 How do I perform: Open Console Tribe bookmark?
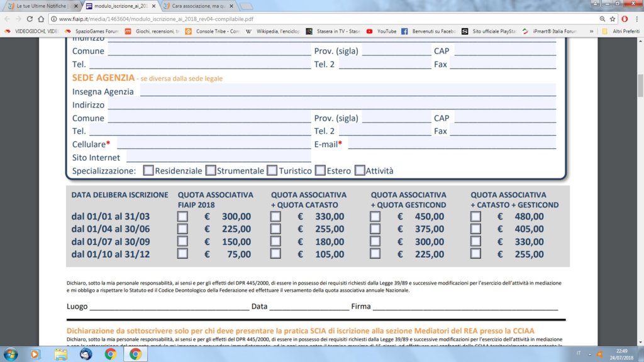point(213,31)
